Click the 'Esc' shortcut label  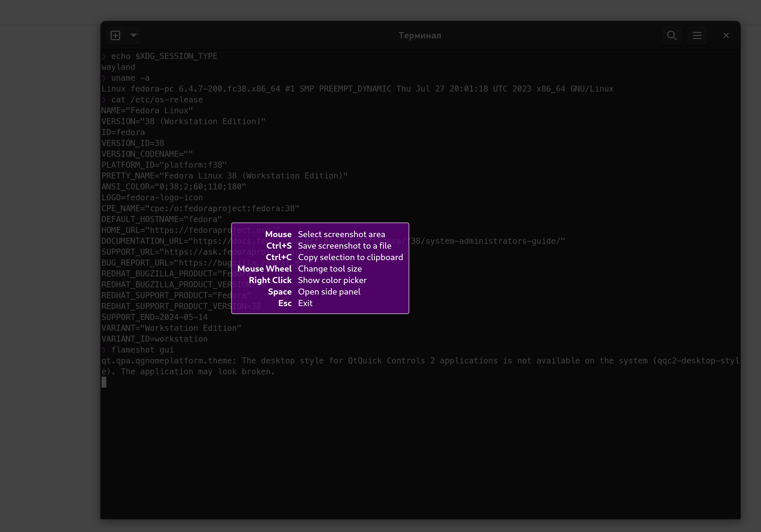coord(285,303)
